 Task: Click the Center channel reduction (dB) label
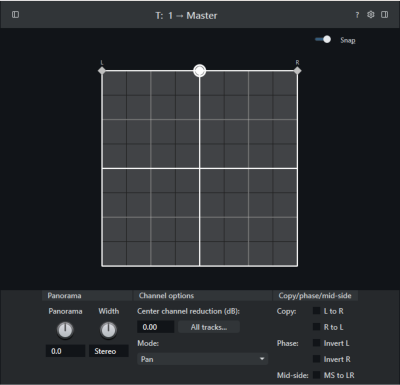tap(188, 311)
